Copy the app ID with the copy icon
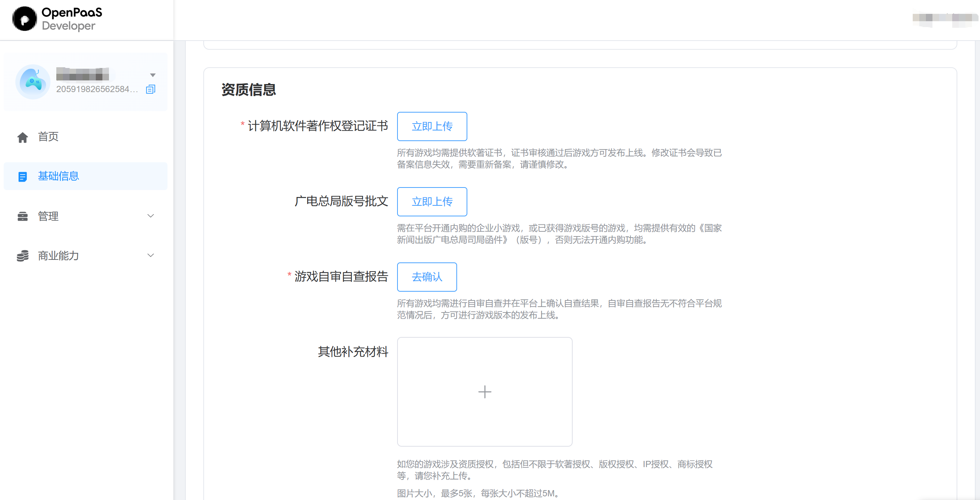 tap(151, 89)
